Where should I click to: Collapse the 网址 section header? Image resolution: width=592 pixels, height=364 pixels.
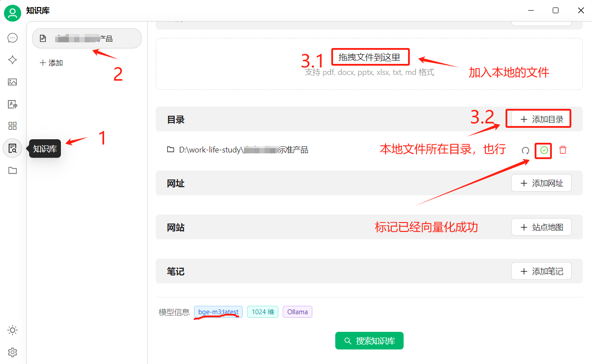[x=369, y=183]
